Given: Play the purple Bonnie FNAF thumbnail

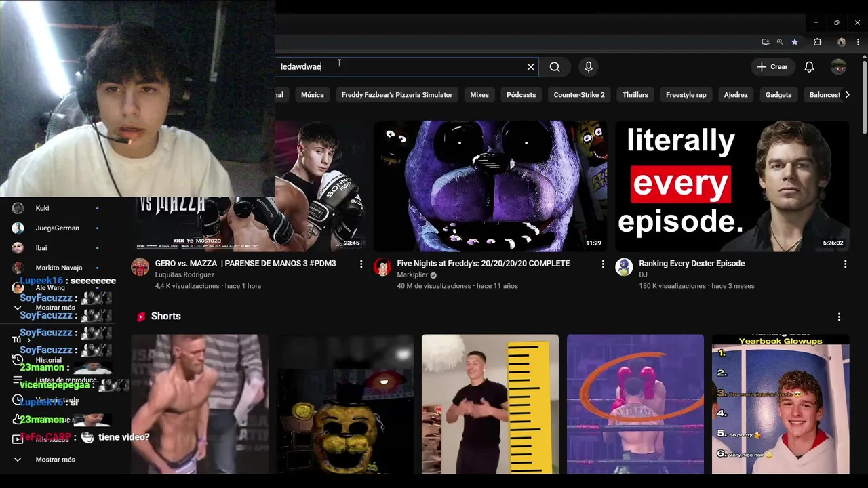Looking at the screenshot, I should pos(490,186).
